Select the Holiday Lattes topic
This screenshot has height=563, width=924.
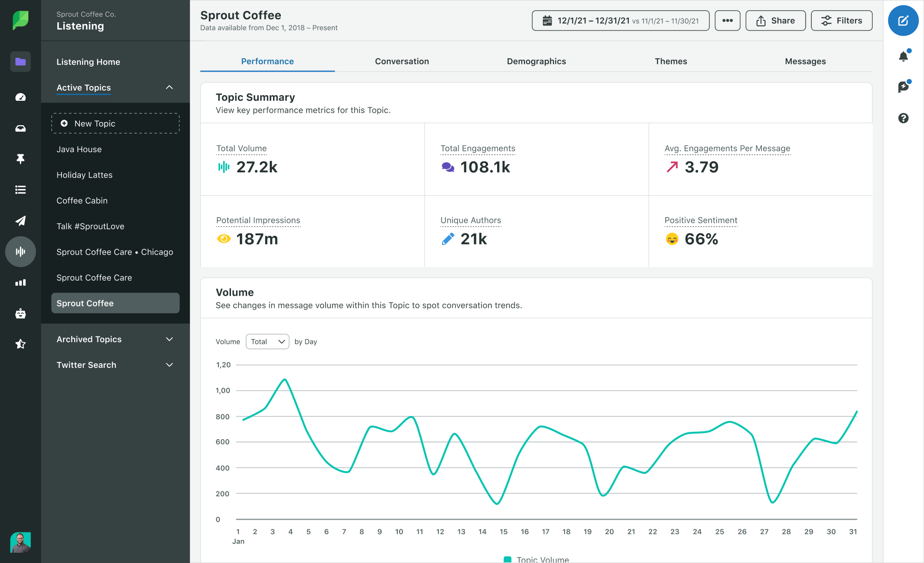click(x=84, y=174)
